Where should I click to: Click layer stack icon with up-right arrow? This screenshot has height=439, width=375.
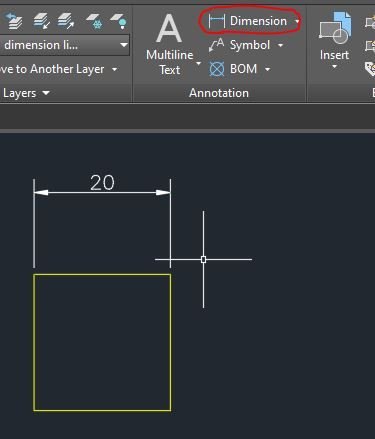tap(66, 21)
